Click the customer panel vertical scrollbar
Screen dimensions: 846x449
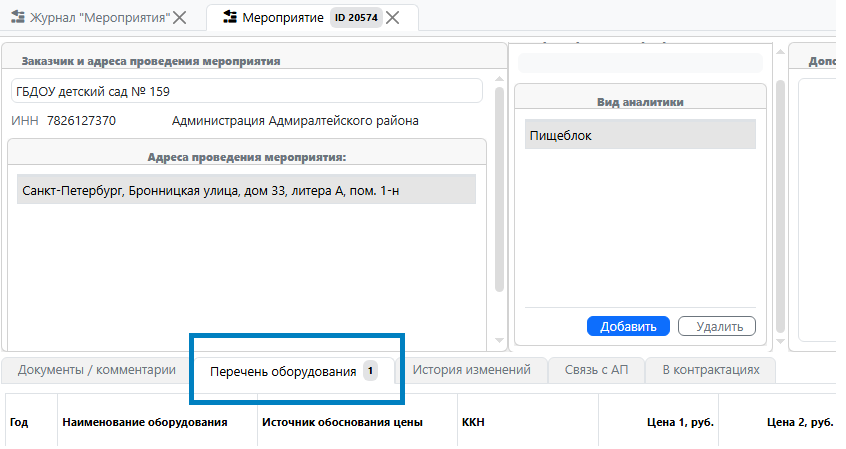[499, 190]
